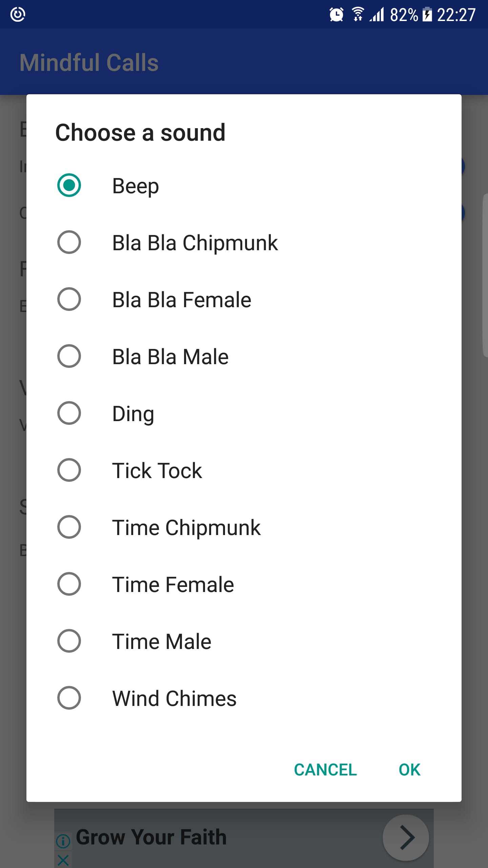
Task: Select the Ding radio button
Action: coord(69,413)
